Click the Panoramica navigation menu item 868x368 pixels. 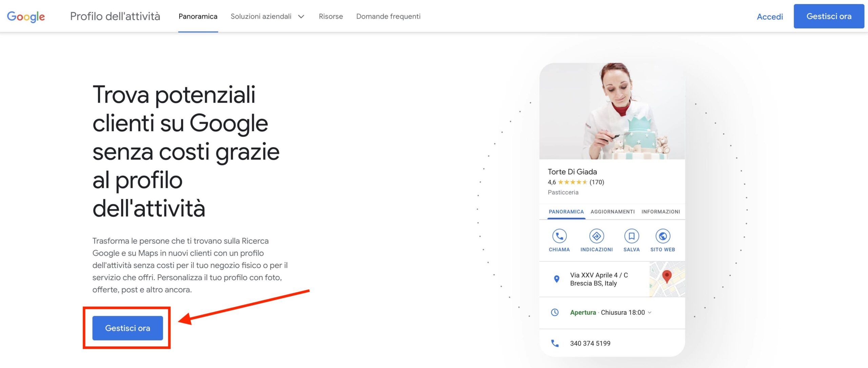point(198,16)
